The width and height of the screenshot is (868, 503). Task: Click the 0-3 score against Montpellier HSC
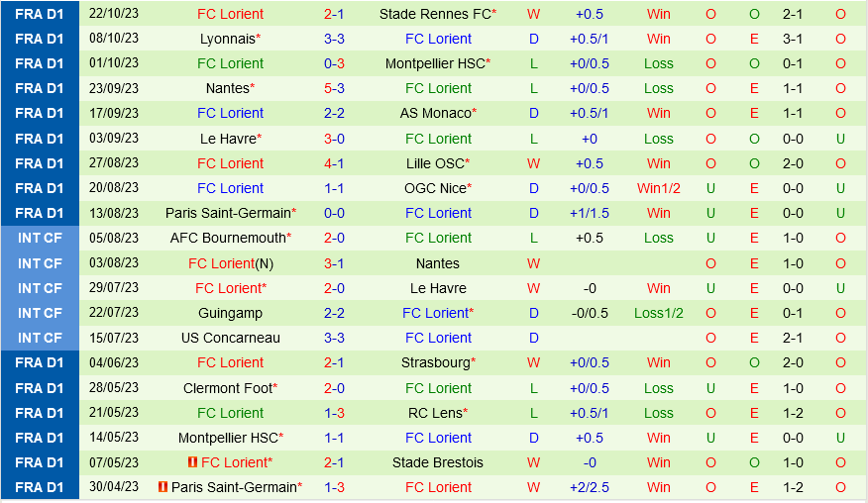tap(334, 63)
